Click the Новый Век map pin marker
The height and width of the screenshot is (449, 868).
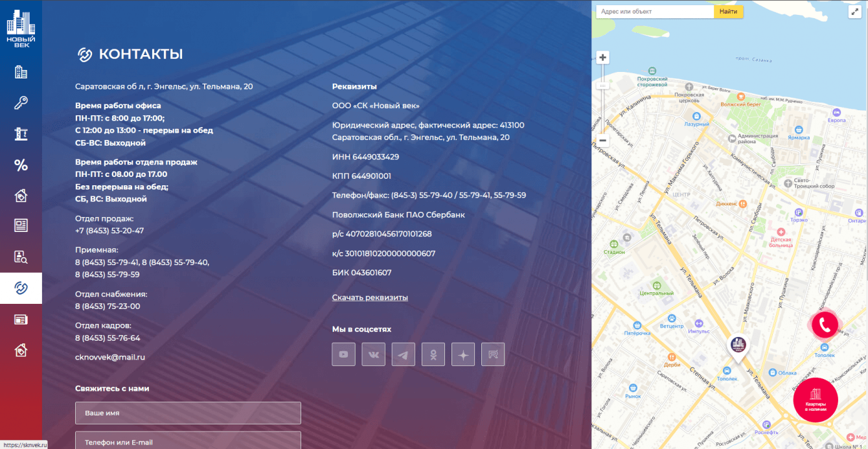(x=738, y=348)
